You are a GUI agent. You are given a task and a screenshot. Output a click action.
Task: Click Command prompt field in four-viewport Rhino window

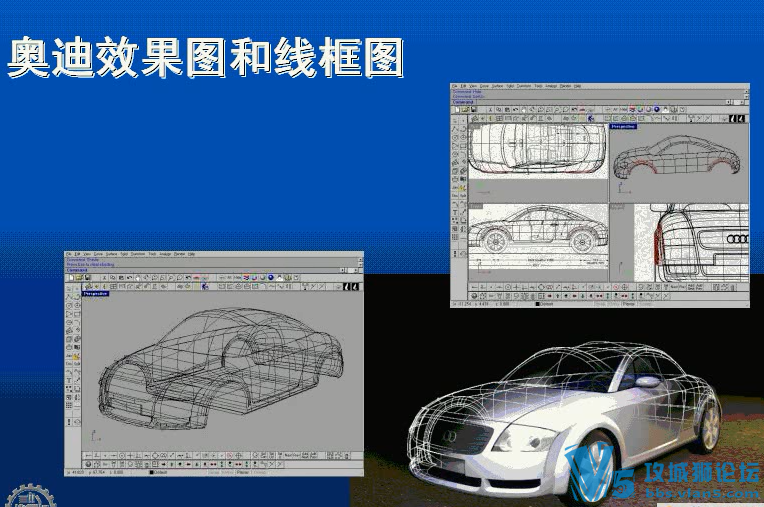coord(589,102)
